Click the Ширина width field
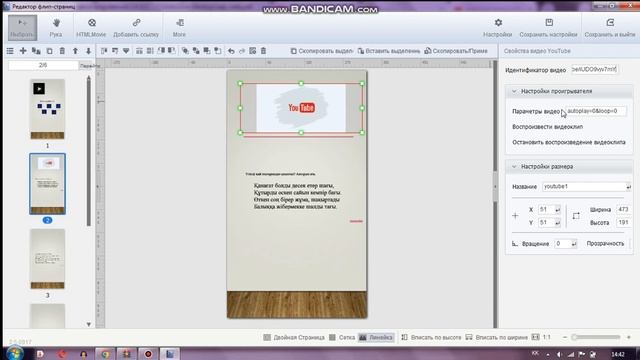640x360 pixels. click(623, 209)
